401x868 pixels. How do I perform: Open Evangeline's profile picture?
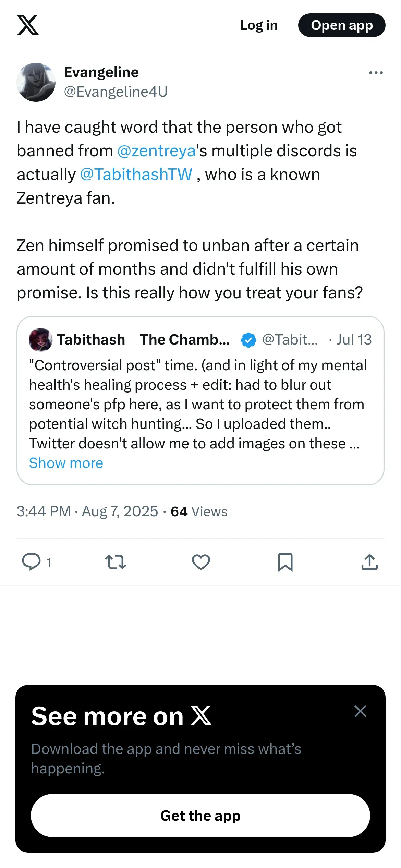tap(36, 82)
